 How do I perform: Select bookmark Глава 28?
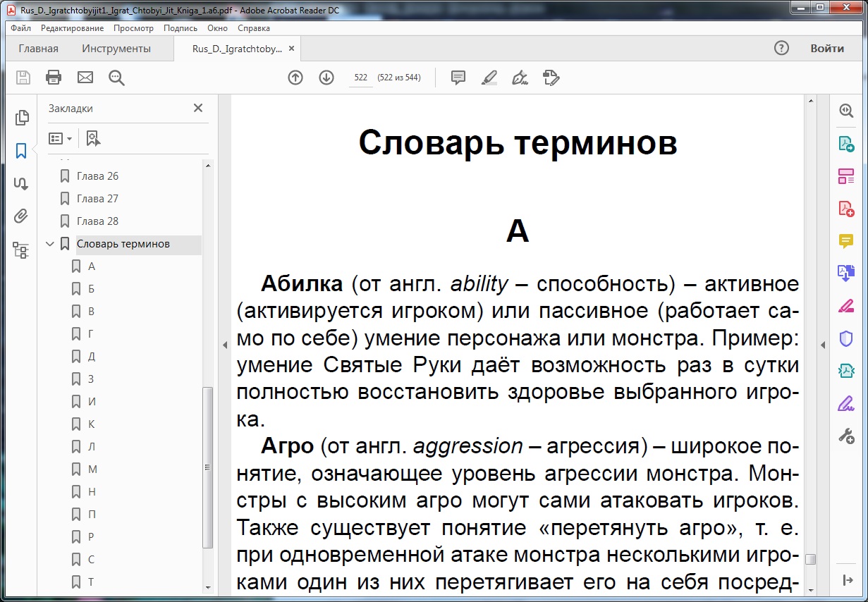click(97, 221)
